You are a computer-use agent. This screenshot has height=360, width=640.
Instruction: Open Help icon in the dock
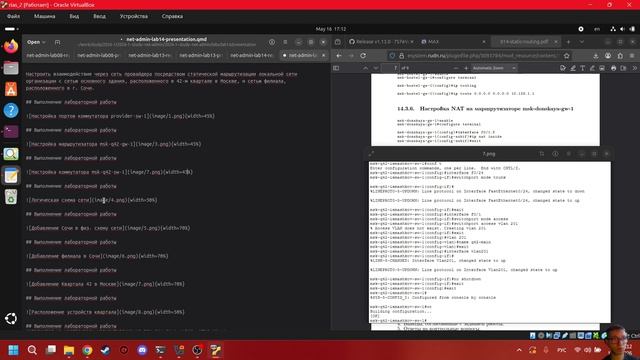pyautogui.click(x=11, y=110)
